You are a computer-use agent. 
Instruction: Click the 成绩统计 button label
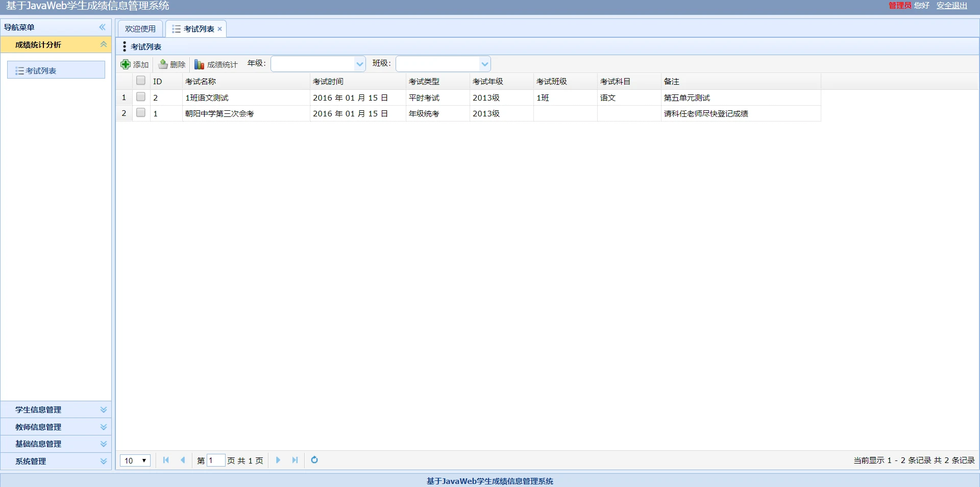[222, 64]
